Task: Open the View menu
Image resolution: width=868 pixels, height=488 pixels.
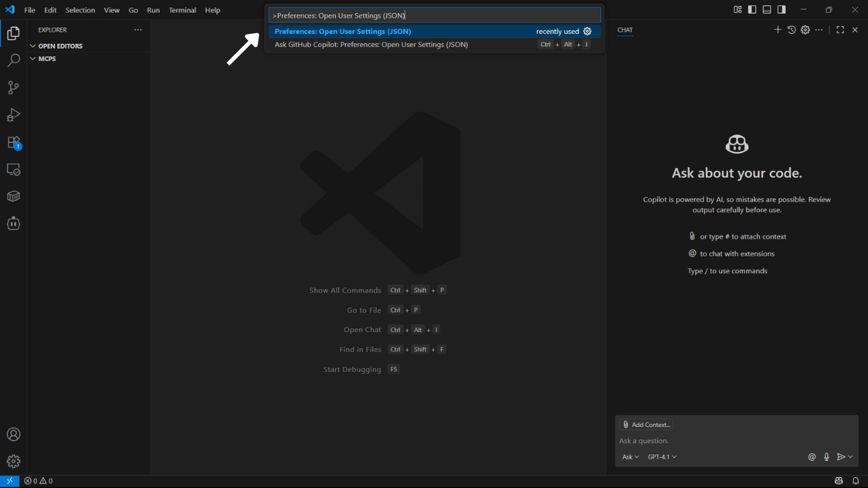Action: click(x=112, y=10)
